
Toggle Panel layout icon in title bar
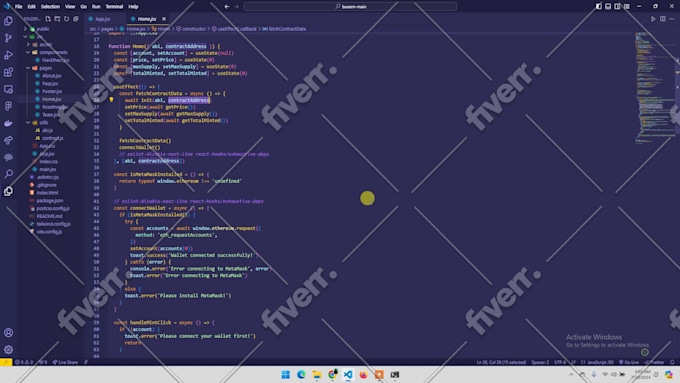608,7
